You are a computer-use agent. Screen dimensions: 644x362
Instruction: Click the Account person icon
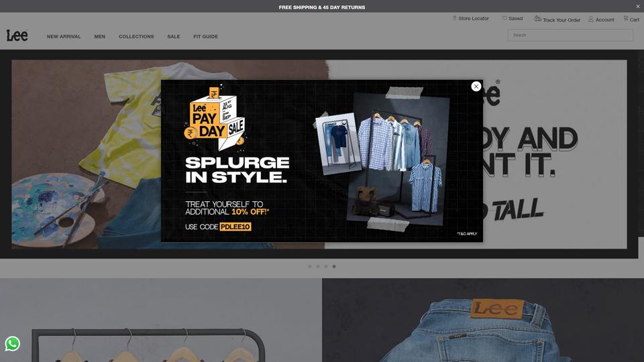pyautogui.click(x=590, y=19)
